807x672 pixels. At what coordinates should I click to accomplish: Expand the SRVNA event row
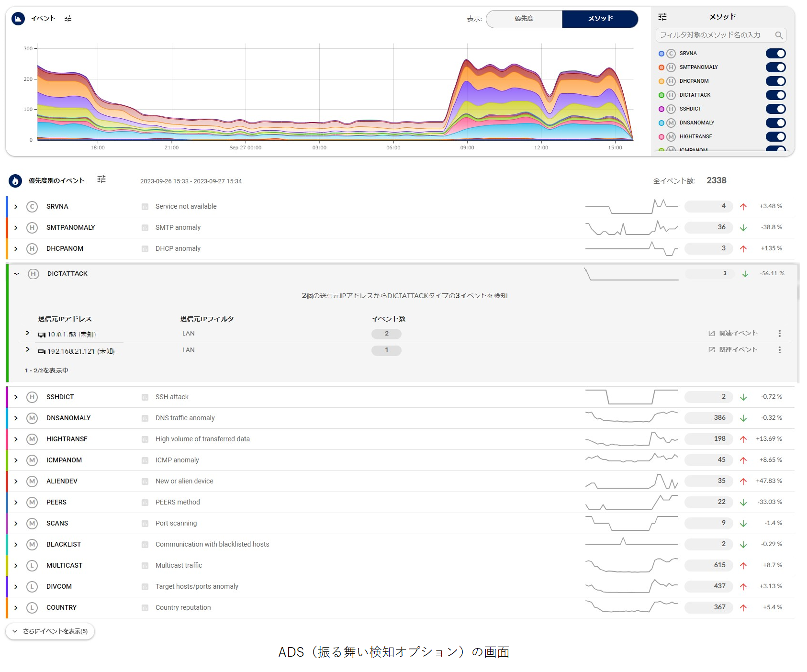(x=16, y=207)
